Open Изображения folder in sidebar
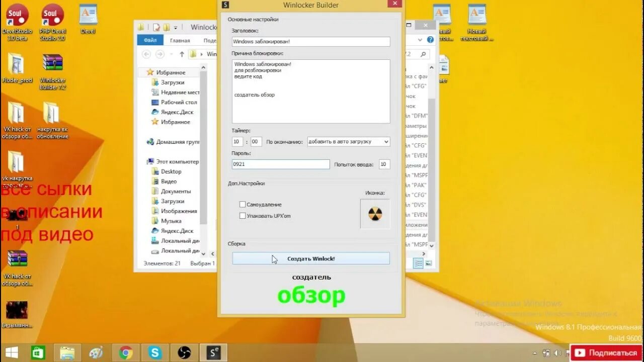The image size is (644, 362). [x=175, y=211]
